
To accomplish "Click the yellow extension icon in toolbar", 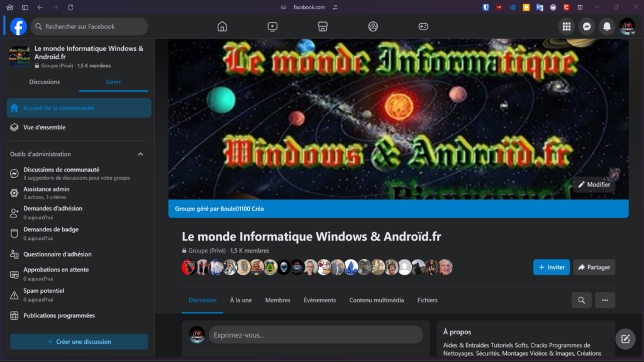I will pos(526,8).
